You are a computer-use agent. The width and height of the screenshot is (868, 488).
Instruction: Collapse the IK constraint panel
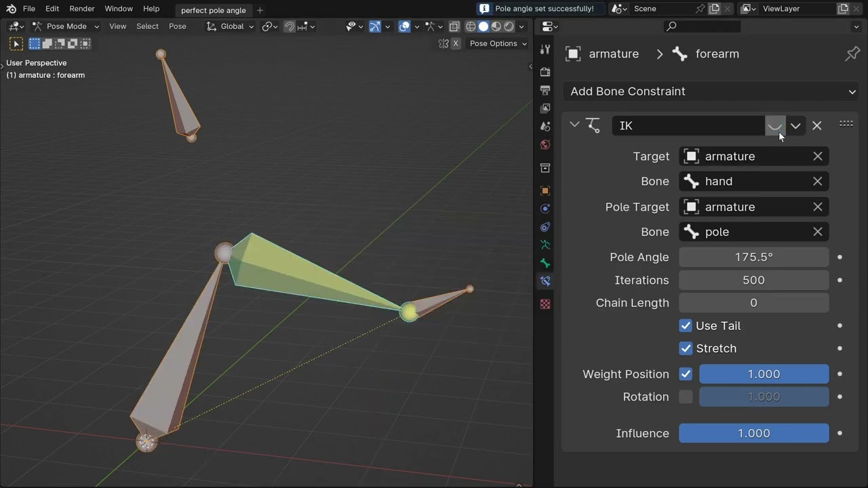coord(574,125)
